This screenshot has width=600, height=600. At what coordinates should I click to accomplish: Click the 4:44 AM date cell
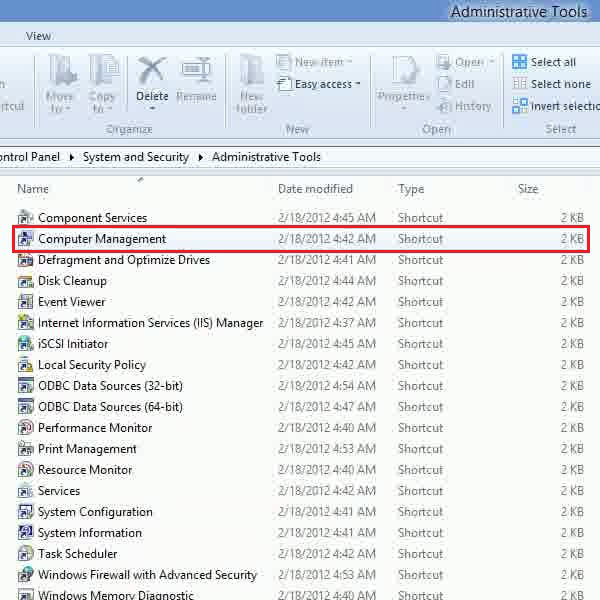pyautogui.click(x=327, y=281)
